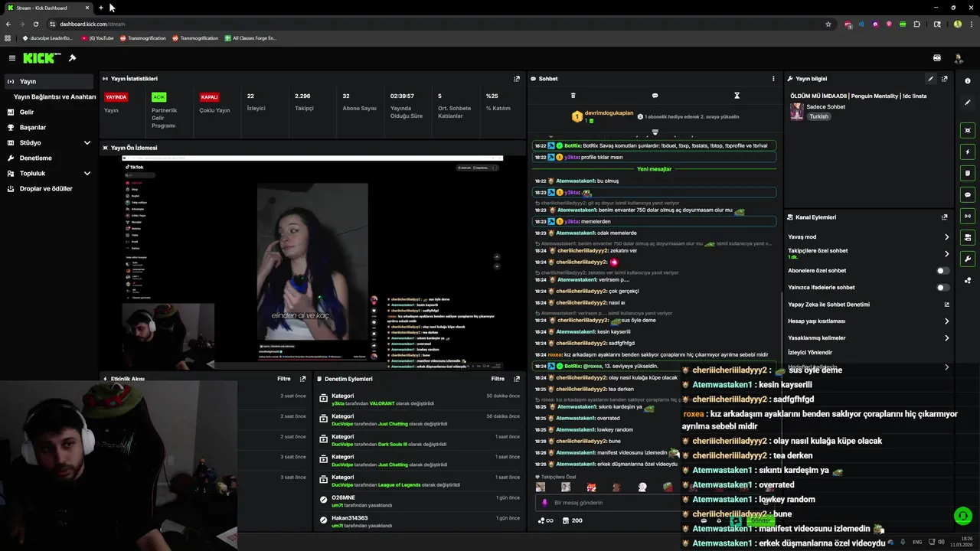Screen dimensions: 980x551
Task: Open the ducvolpe LeaderBo... bookmark
Action: [47, 38]
